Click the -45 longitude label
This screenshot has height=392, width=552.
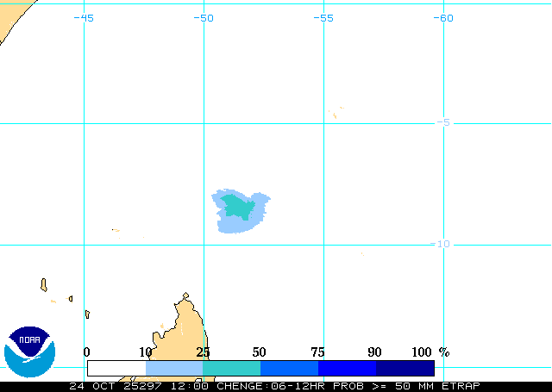(84, 17)
